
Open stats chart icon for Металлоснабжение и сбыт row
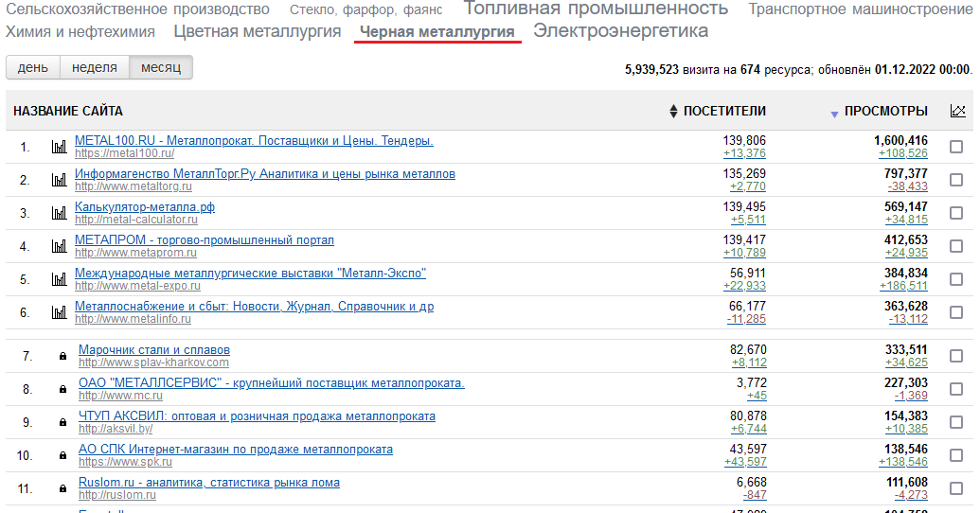[x=59, y=313]
